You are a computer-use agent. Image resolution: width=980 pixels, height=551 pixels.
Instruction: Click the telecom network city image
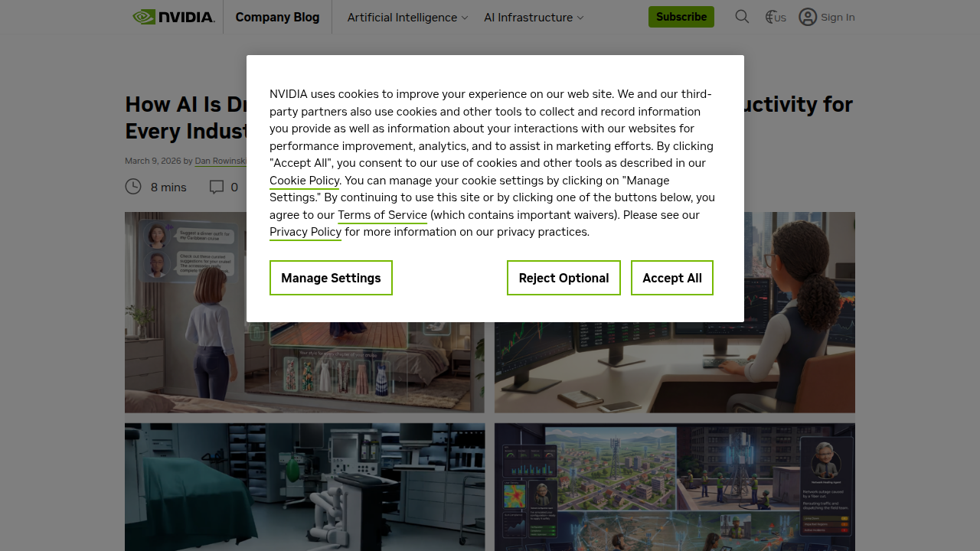(675, 487)
